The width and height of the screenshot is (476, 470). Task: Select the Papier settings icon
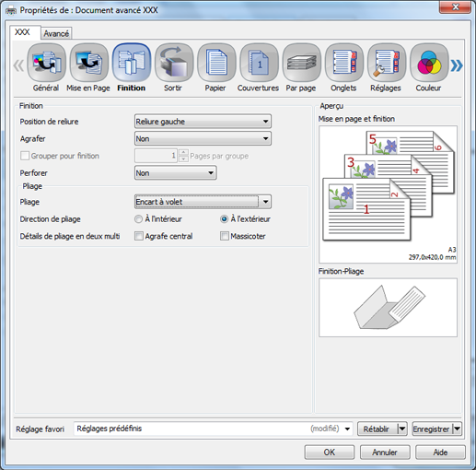point(216,63)
